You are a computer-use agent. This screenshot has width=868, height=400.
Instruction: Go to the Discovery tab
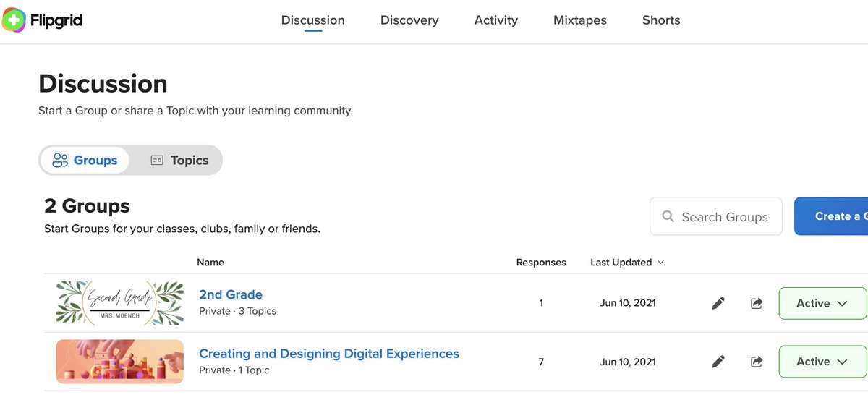(x=409, y=20)
